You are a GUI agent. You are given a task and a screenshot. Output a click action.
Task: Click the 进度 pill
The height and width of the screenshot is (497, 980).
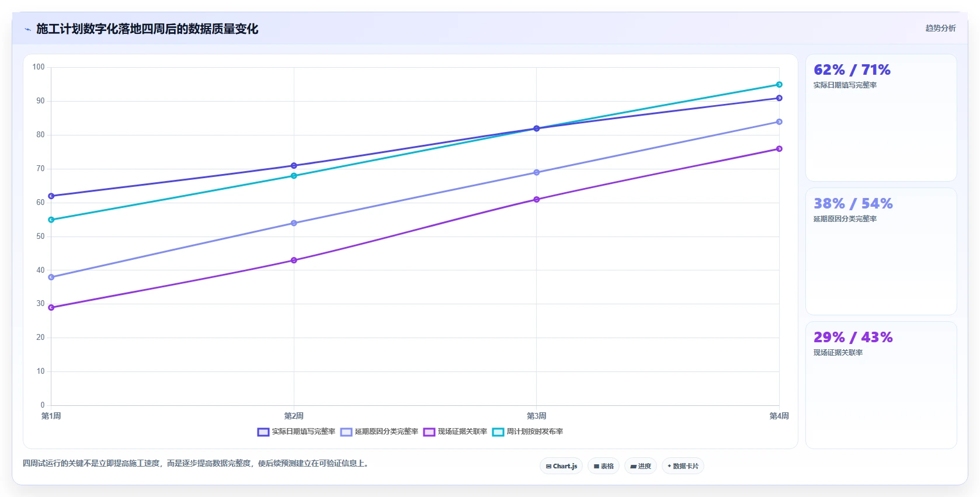[x=641, y=466]
